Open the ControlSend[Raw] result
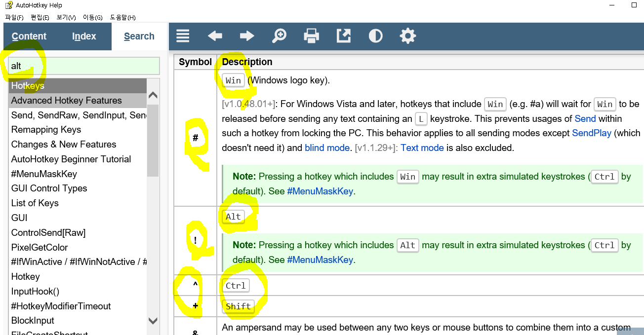 (78, 233)
